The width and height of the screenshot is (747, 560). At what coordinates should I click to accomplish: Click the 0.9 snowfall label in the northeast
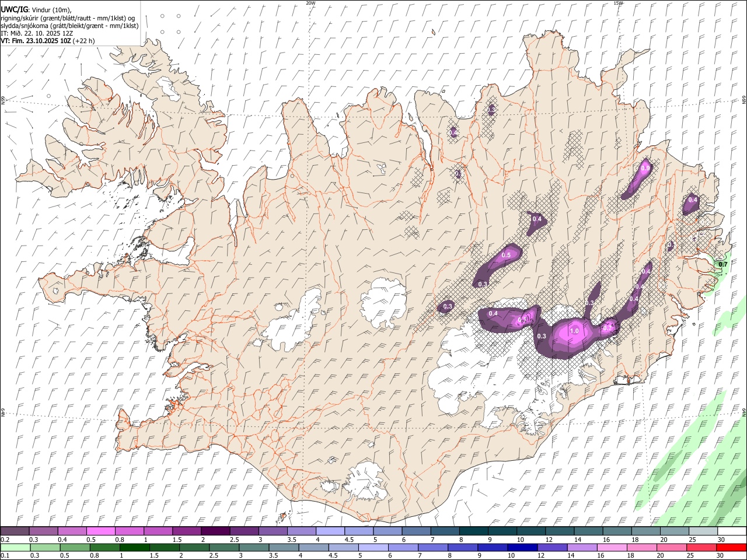[645, 168]
